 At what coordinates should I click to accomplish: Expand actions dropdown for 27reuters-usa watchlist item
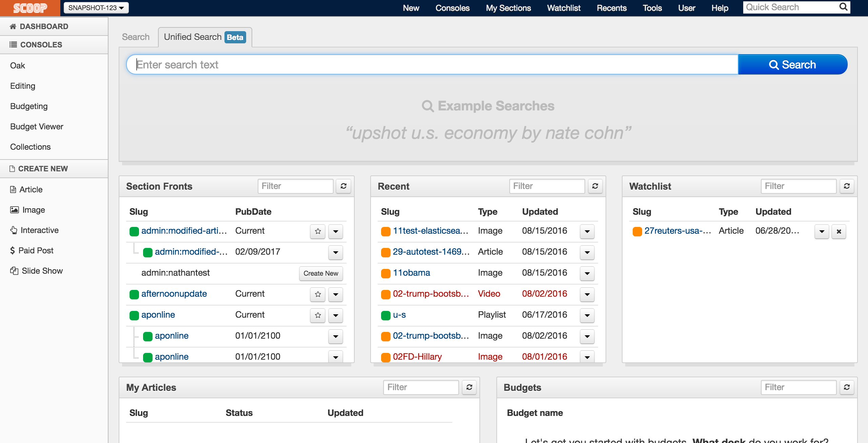tap(822, 232)
